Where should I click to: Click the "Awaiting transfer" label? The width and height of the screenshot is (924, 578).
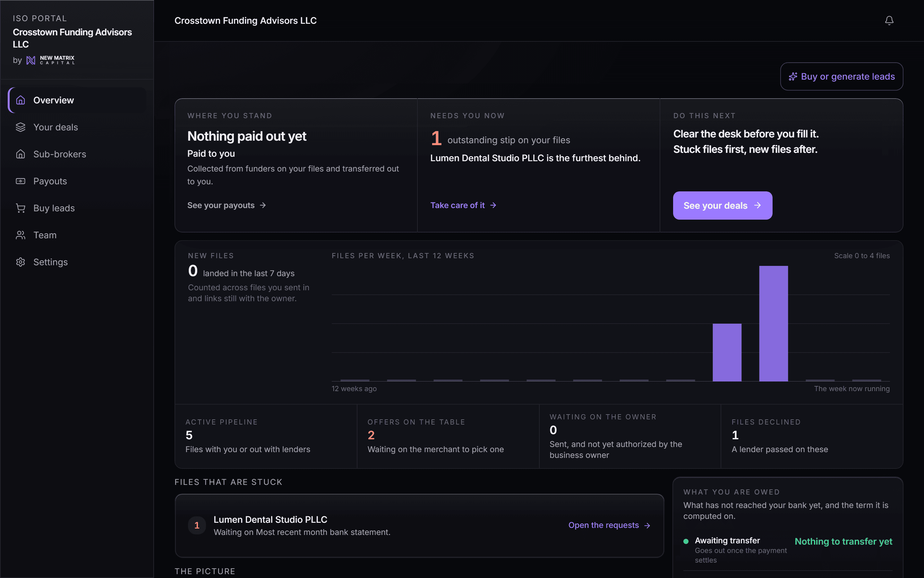(727, 540)
